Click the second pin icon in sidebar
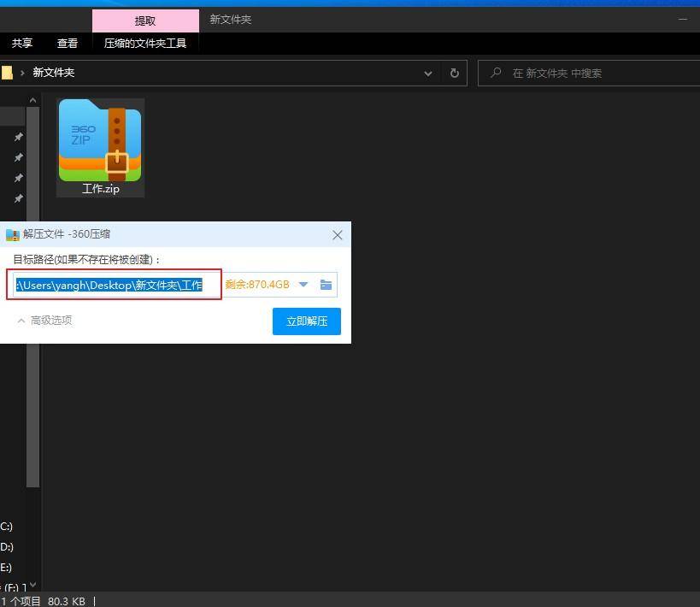This screenshot has width=700, height=607. [18, 157]
